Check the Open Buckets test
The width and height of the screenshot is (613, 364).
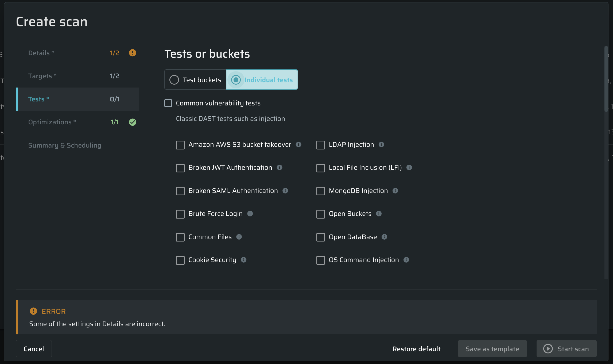point(320,214)
